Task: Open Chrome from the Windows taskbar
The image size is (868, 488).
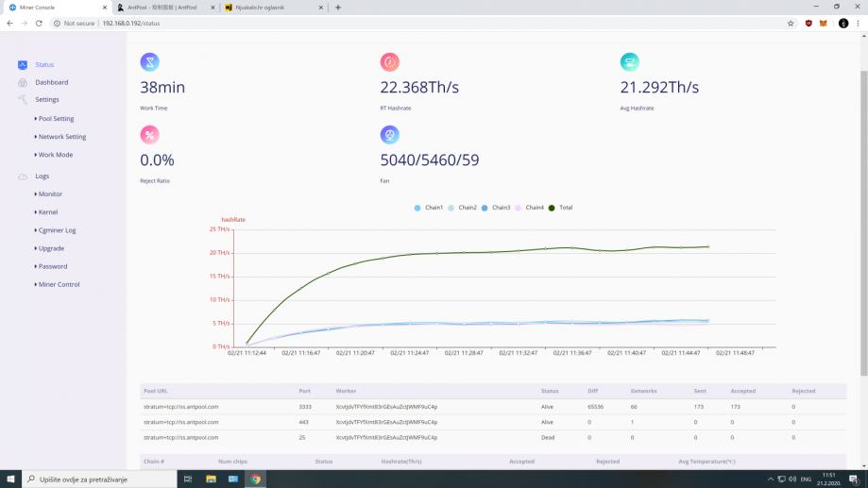Action: pos(255,479)
